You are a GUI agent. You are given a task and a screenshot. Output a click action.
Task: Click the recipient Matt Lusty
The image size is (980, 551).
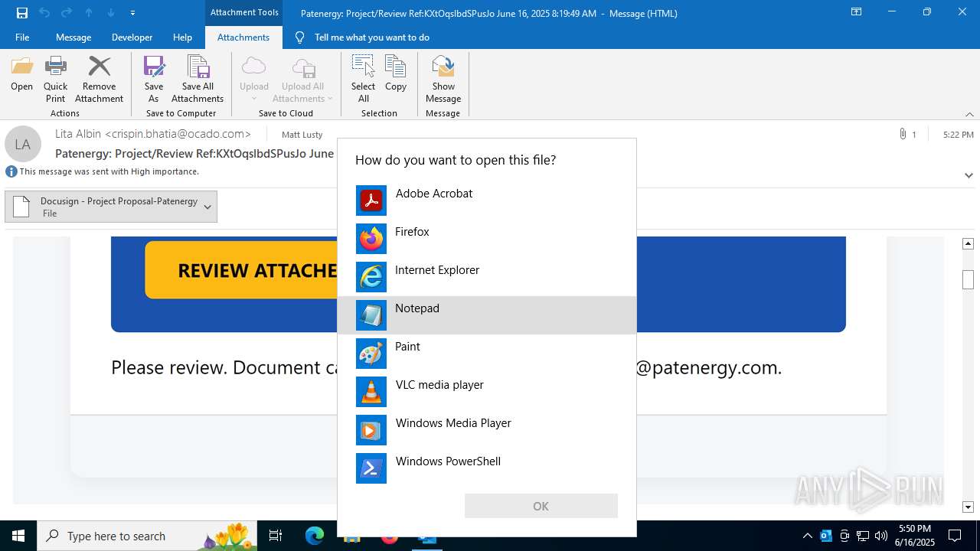point(302,135)
